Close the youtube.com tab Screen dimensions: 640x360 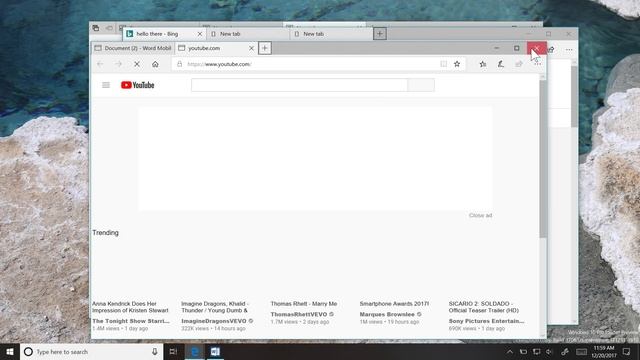tap(251, 48)
